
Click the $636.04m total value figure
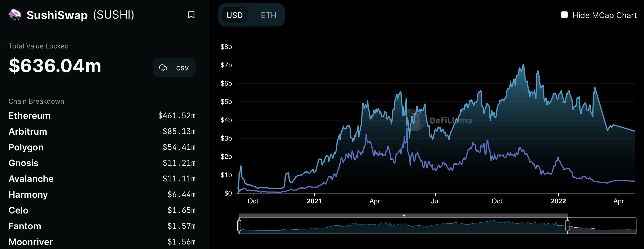(55, 66)
